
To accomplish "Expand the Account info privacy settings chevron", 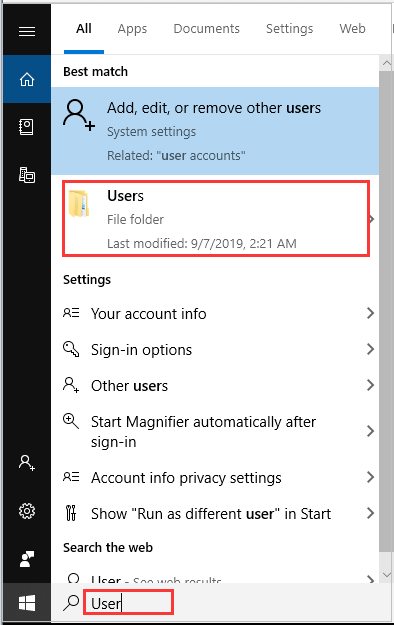I will pyautogui.click(x=370, y=477).
